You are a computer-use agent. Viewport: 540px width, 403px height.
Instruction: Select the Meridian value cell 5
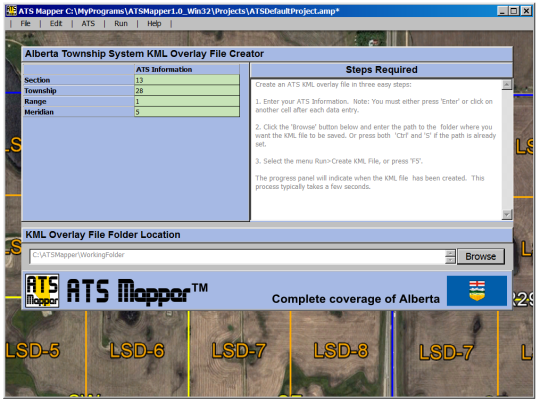point(187,112)
